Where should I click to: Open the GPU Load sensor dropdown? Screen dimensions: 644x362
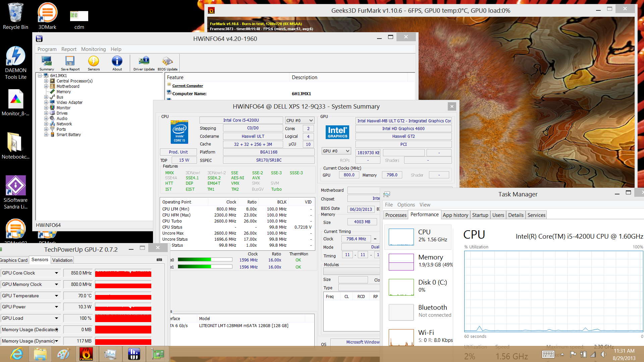click(x=56, y=318)
